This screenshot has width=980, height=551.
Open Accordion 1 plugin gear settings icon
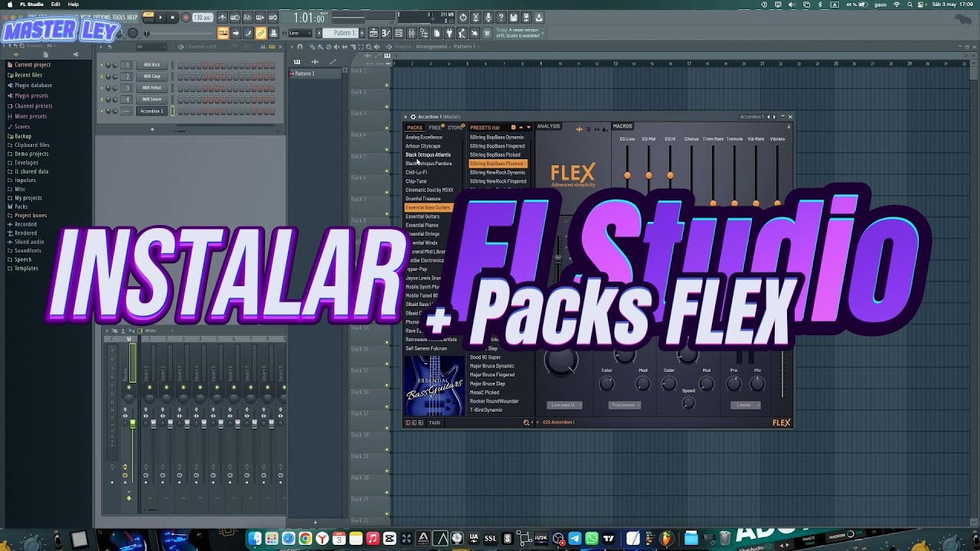[x=413, y=117]
